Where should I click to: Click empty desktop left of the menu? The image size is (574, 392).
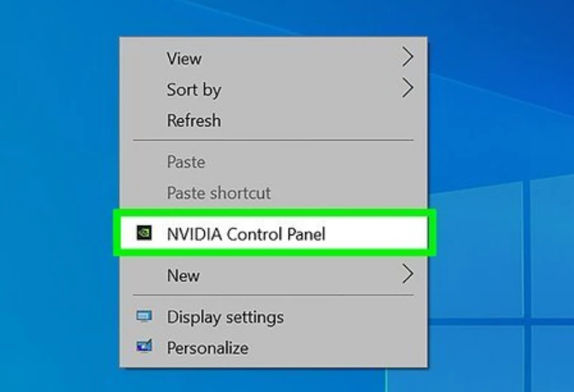tap(58, 197)
